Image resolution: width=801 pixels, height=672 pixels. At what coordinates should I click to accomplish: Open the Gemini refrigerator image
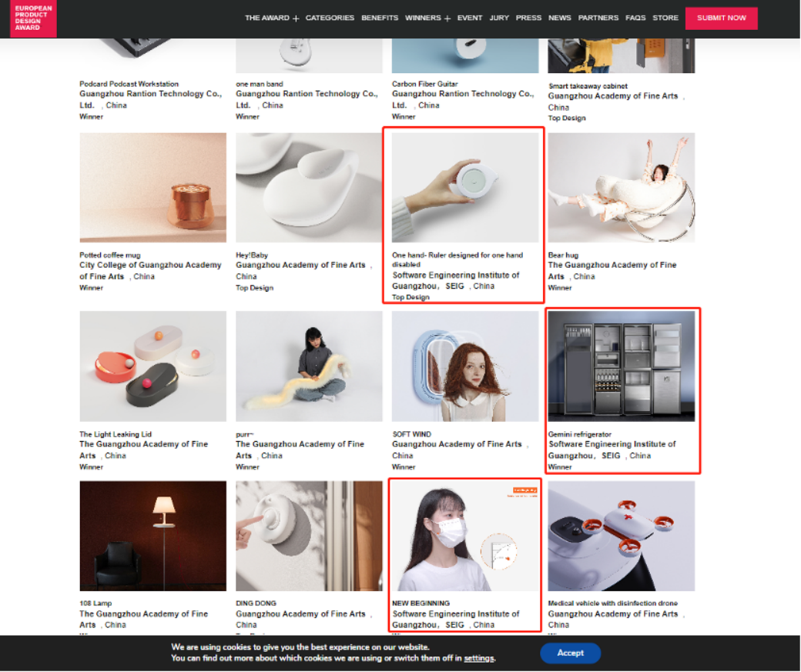[x=622, y=366]
